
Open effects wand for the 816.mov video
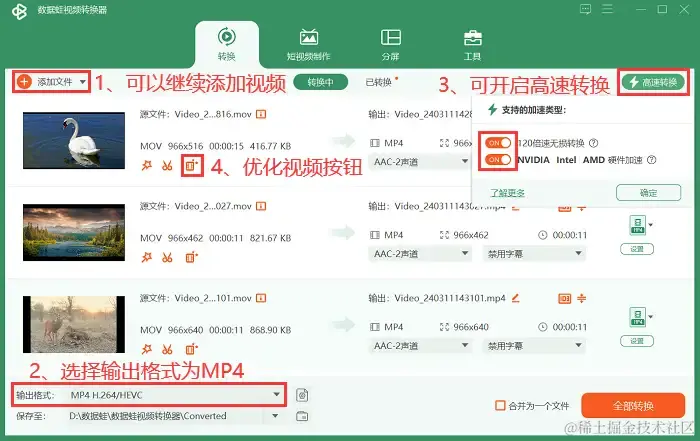(x=146, y=166)
